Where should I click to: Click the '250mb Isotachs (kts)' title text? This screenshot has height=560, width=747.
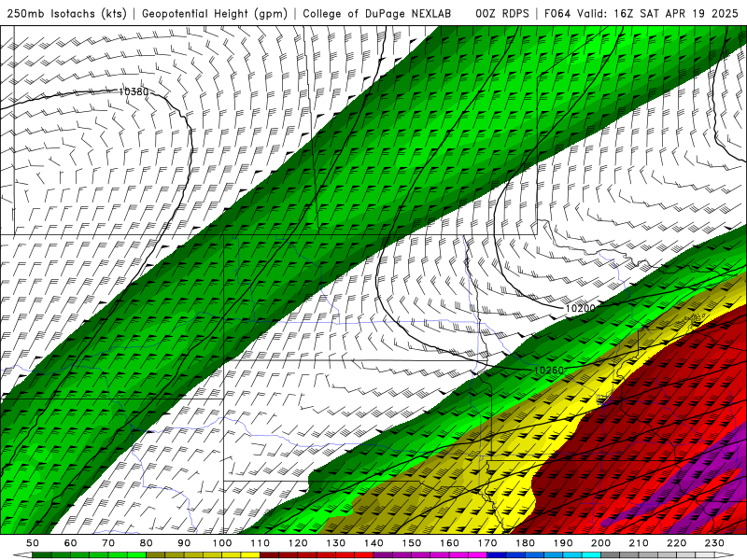click(x=66, y=13)
